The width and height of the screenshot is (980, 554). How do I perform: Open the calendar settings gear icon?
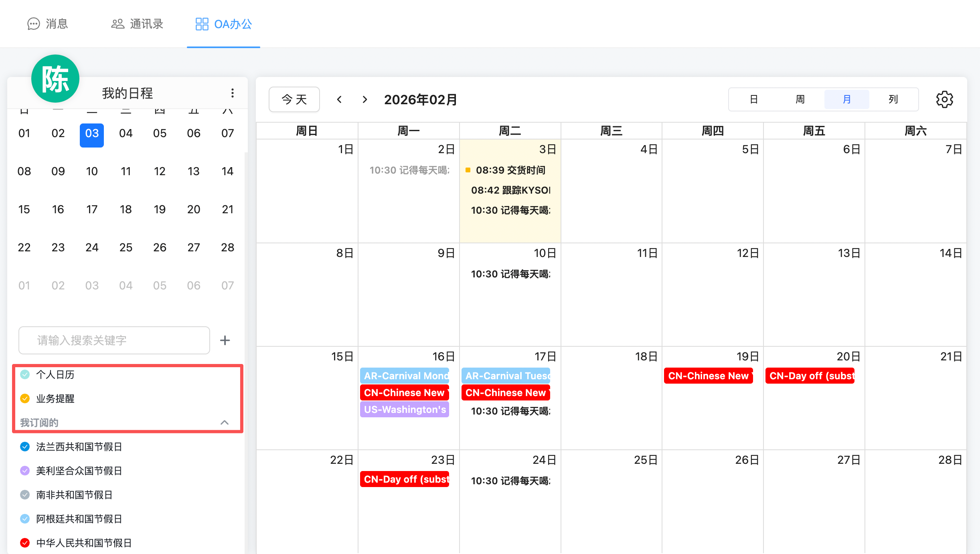[x=944, y=99]
